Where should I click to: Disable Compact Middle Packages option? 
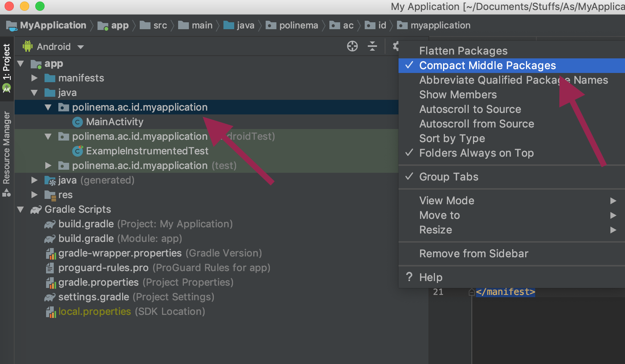(512, 66)
